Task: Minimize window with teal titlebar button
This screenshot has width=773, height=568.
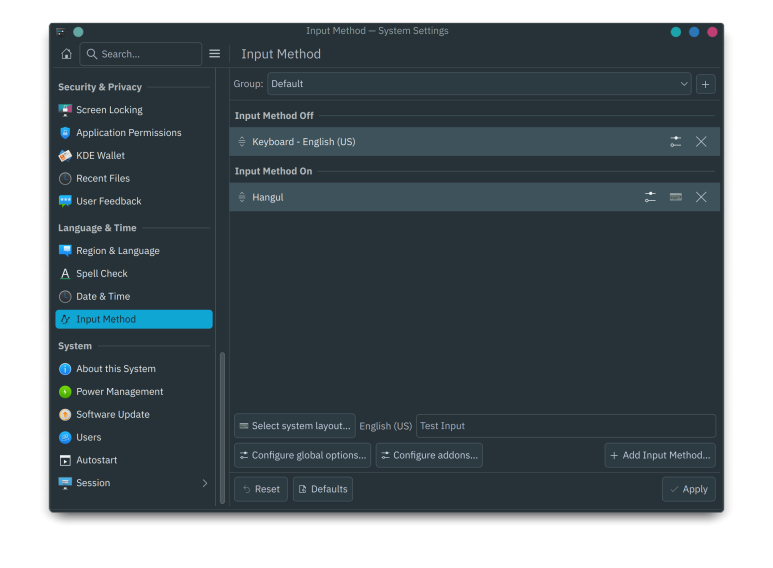Action: click(675, 32)
